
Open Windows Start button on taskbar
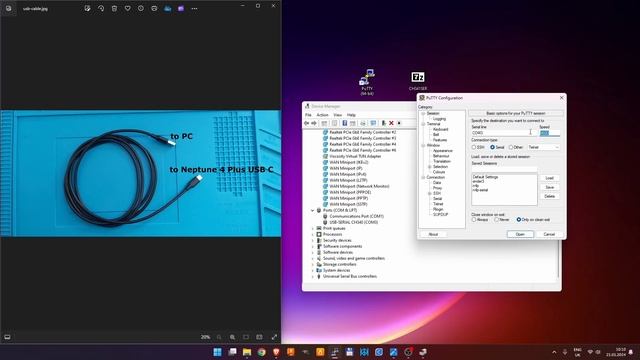click(218, 352)
